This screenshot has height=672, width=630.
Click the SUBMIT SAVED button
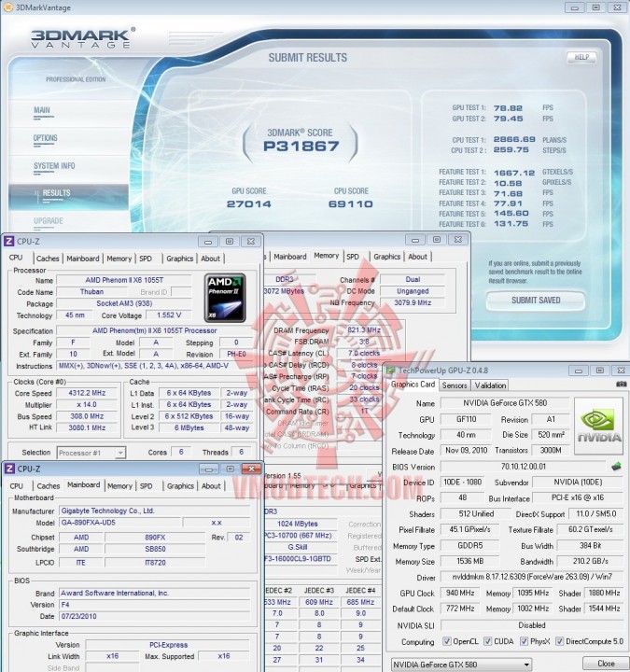536,300
